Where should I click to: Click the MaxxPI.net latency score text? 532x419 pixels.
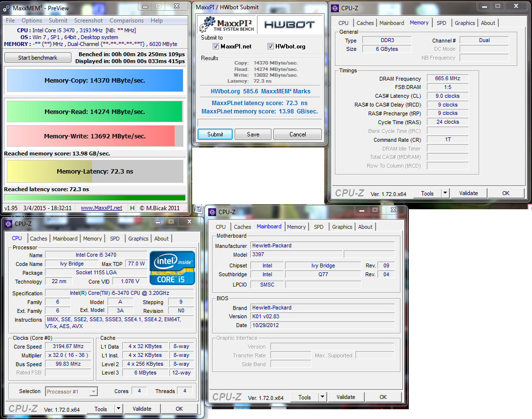coord(260,103)
